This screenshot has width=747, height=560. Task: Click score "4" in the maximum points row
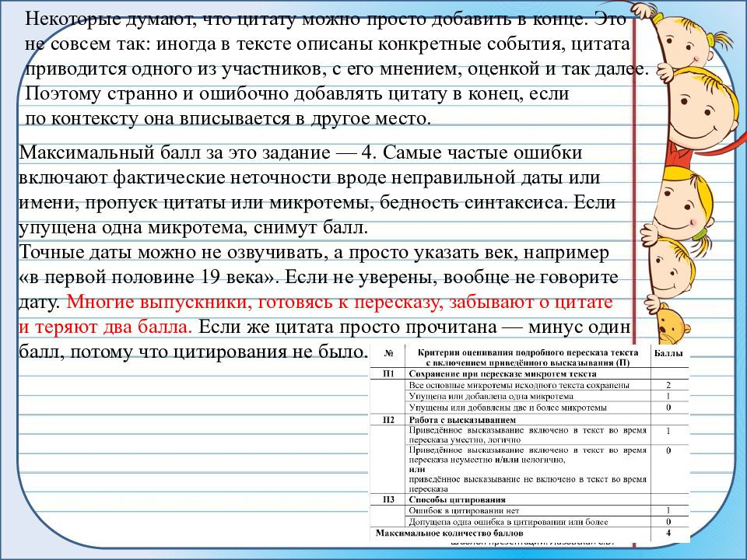point(669,533)
